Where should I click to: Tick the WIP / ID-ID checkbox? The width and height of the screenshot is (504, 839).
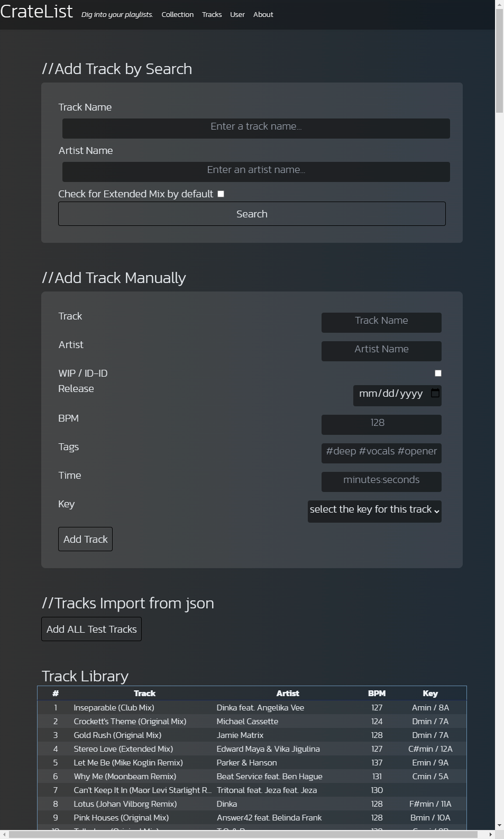[438, 373]
